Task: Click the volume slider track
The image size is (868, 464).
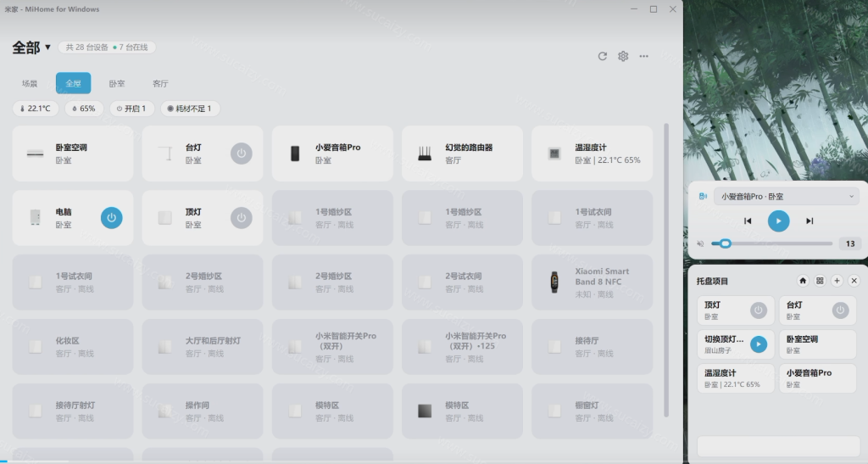Action: coord(771,243)
